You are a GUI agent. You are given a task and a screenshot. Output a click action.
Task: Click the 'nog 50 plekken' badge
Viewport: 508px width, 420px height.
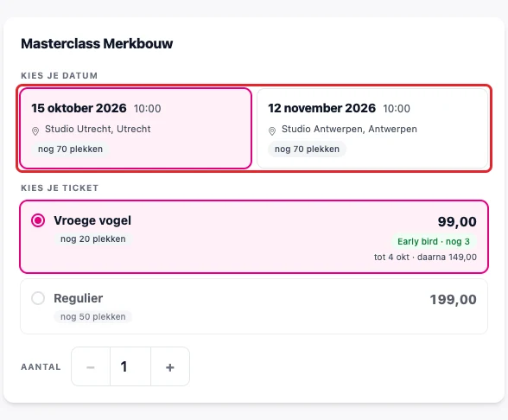pyautogui.click(x=93, y=316)
